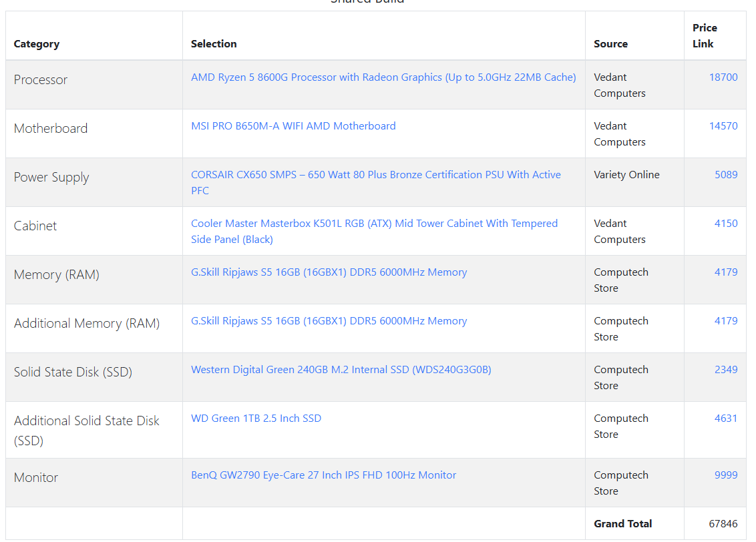Open the CORSAIR CX650 SMPS power supply link
The width and height of the screenshot is (756, 542).
click(x=375, y=182)
